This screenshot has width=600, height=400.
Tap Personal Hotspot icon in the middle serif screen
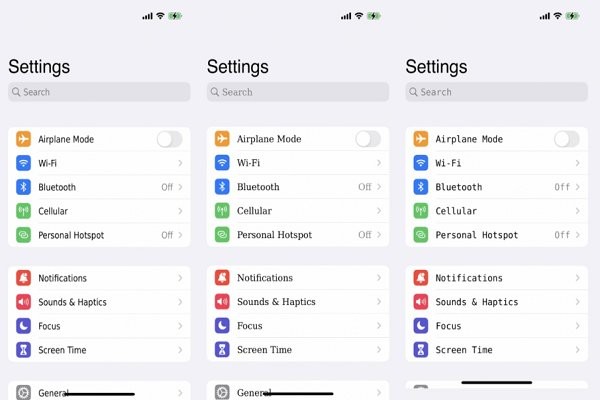222,235
